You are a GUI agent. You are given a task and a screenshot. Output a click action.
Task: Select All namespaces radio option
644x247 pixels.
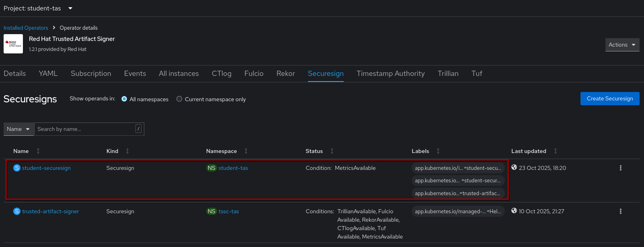pos(124,99)
